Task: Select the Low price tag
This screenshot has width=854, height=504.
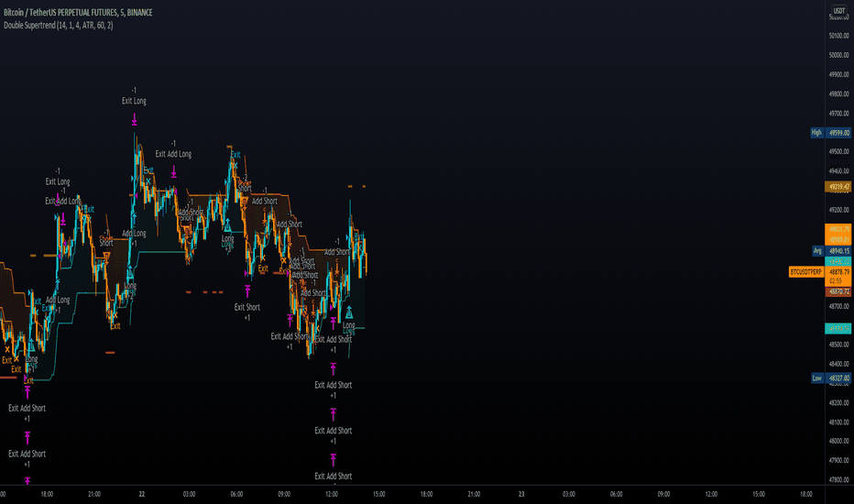Action: [817, 378]
